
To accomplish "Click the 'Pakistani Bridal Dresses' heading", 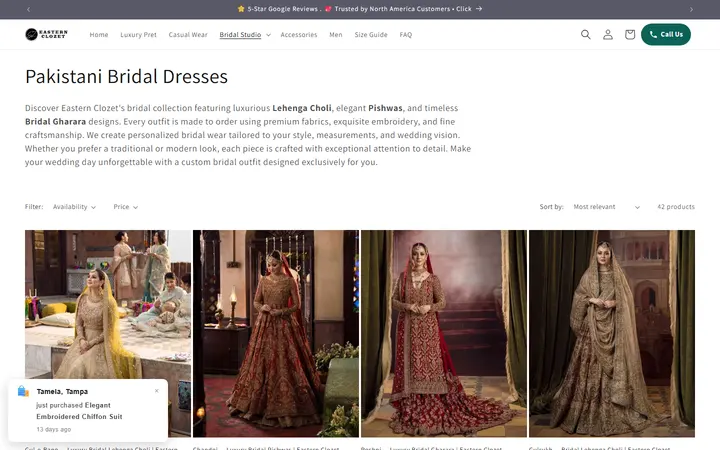I will click(126, 76).
